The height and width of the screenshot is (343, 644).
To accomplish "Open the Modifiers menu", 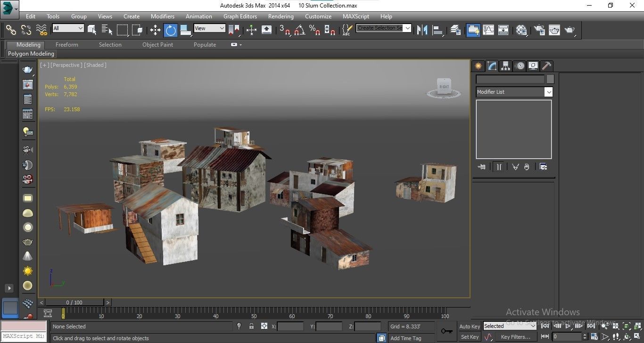I will pos(163,16).
